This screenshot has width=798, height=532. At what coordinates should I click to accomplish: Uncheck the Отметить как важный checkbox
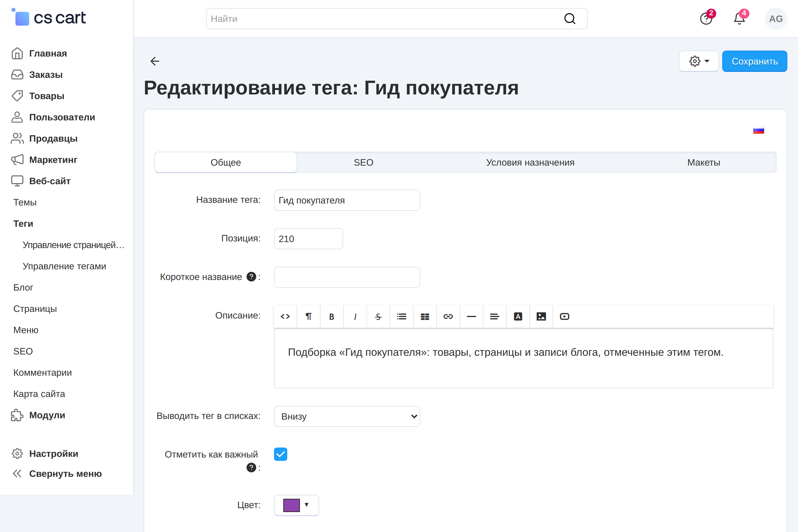(x=281, y=454)
